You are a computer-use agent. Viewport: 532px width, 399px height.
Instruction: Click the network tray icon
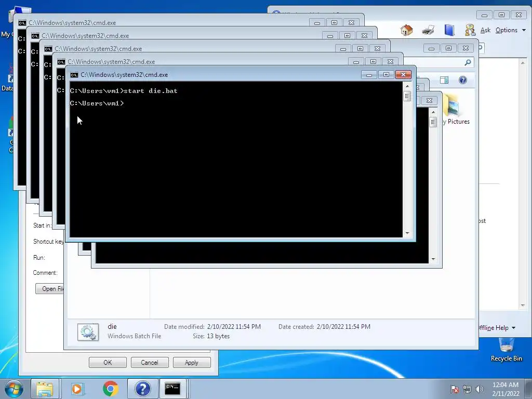click(x=467, y=389)
